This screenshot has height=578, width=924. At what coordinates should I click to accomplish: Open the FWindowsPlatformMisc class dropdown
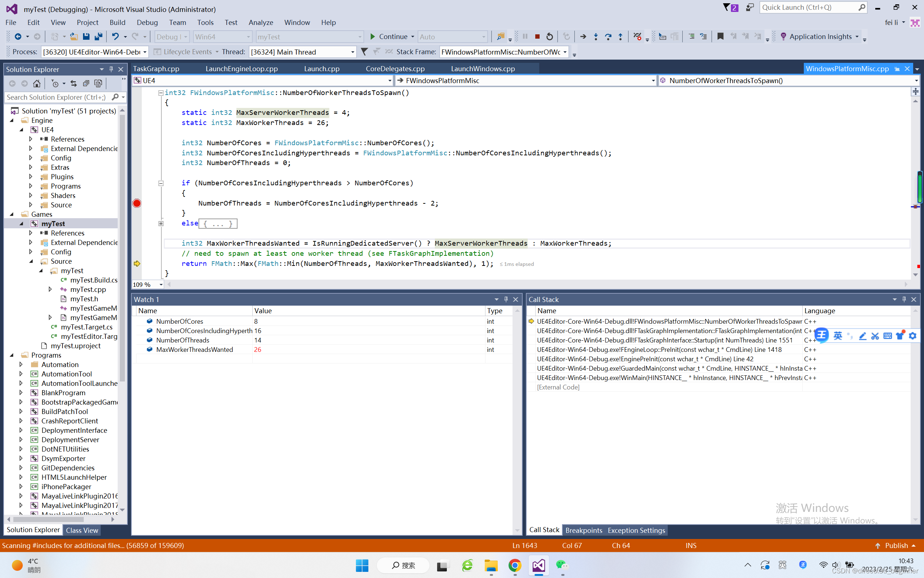pyautogui.click(x=653, y=81)
